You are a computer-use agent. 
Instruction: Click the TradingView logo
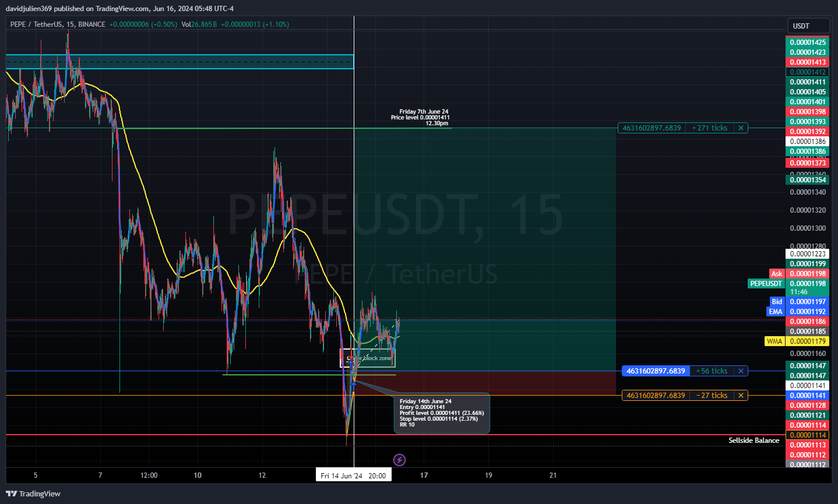point(33,494)
